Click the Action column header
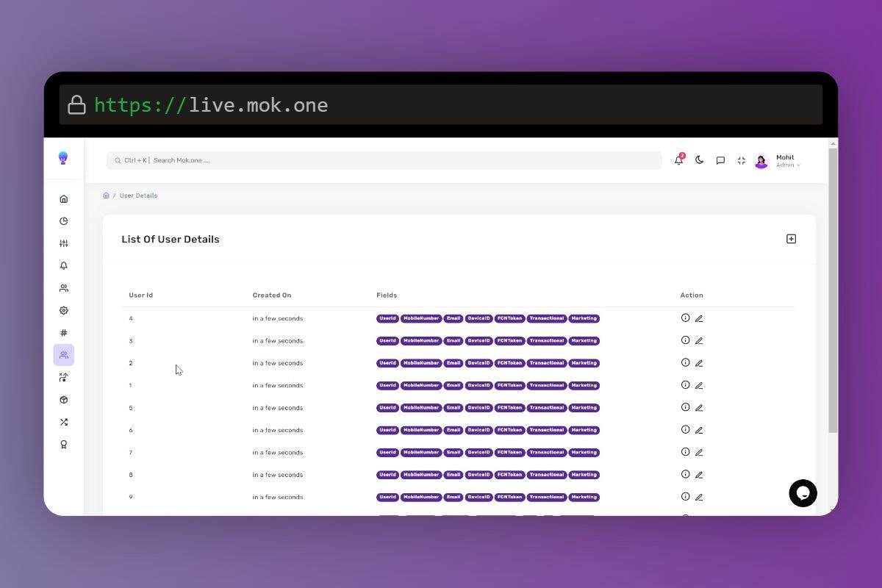Viewport: 882px width, 588px height. tap(692, 295)
